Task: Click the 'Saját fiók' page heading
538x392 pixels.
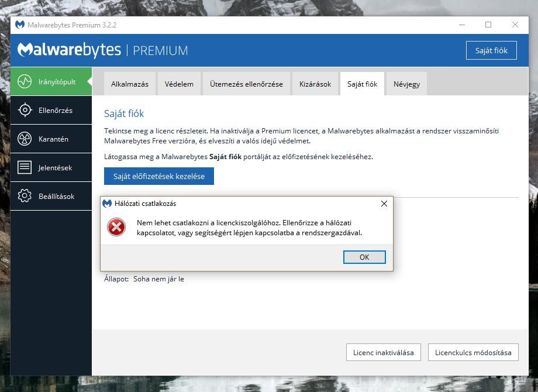Action: tap(124, 114)
